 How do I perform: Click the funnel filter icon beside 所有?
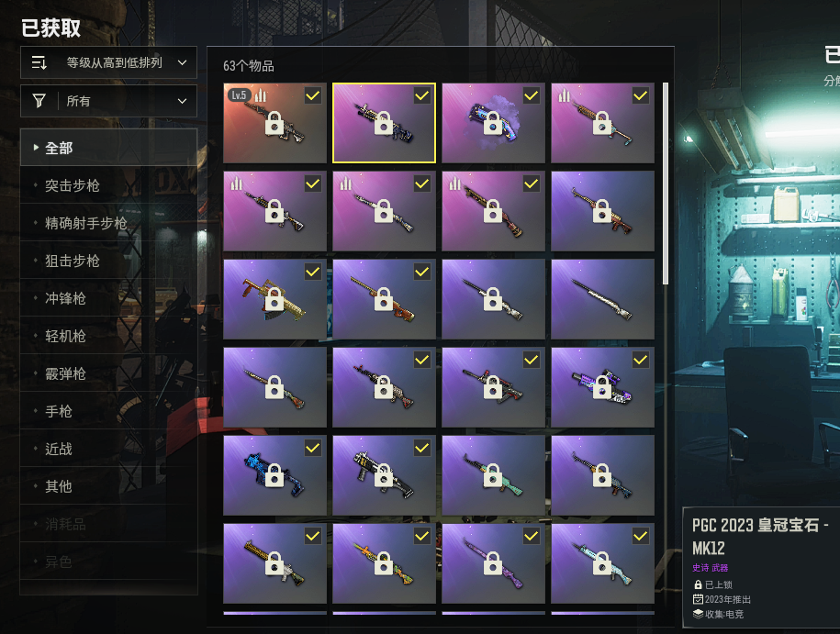click(39, 101)
